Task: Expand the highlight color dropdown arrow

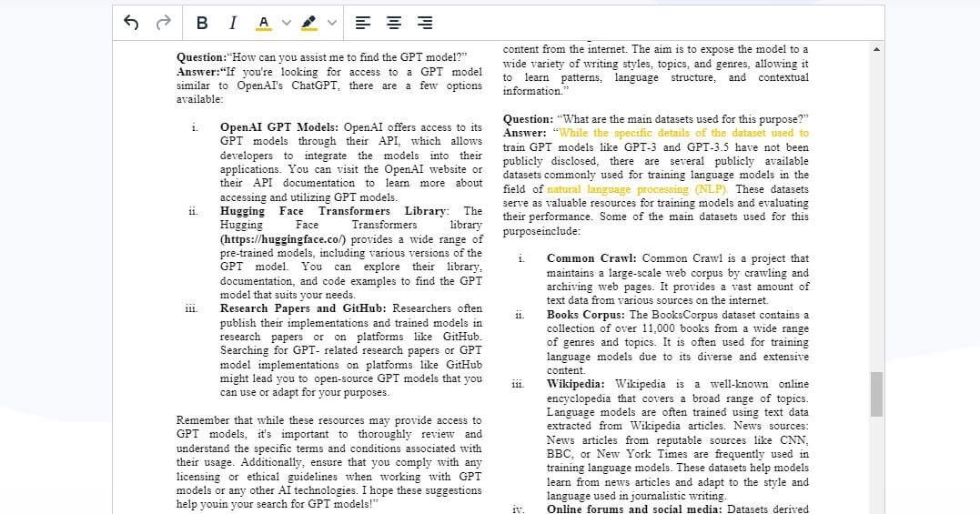Action: click(332, 23)
